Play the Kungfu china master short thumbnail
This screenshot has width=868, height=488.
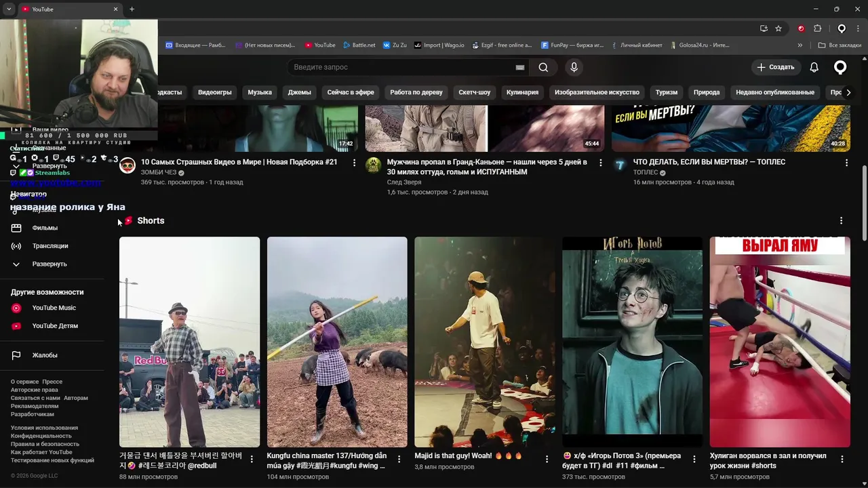(337, 342)
